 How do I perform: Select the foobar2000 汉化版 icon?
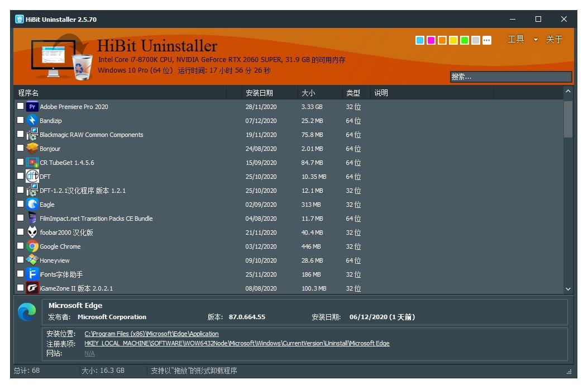[x=32, y=232]
